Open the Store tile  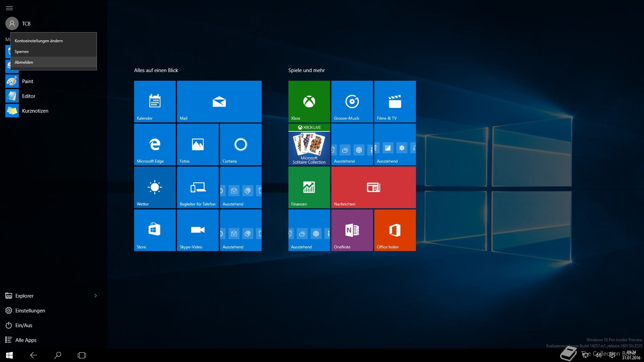(x=155, y=230)
